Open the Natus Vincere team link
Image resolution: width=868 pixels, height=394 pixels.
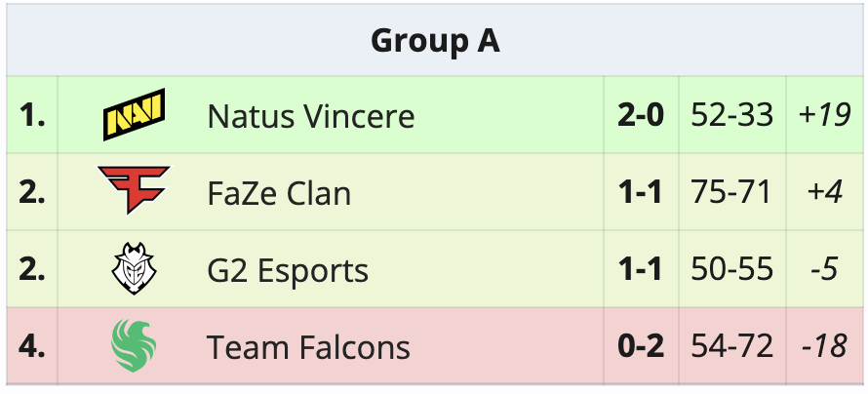(x=310, y=117)
